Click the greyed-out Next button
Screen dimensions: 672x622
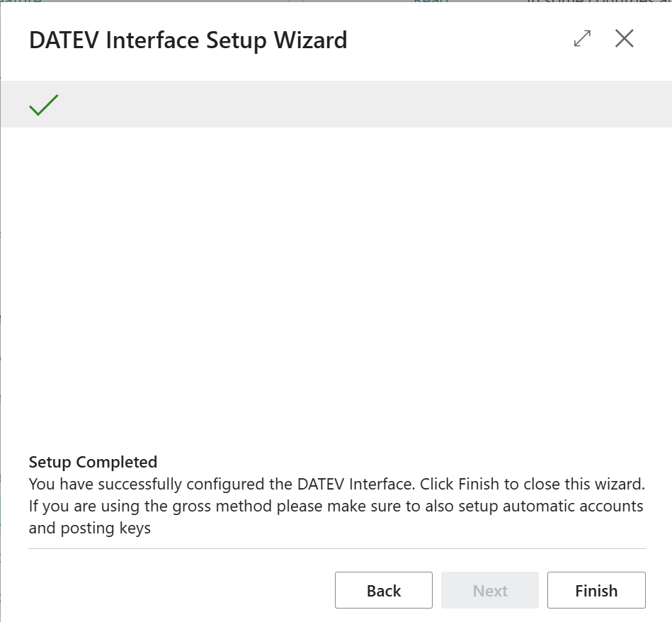490,590
